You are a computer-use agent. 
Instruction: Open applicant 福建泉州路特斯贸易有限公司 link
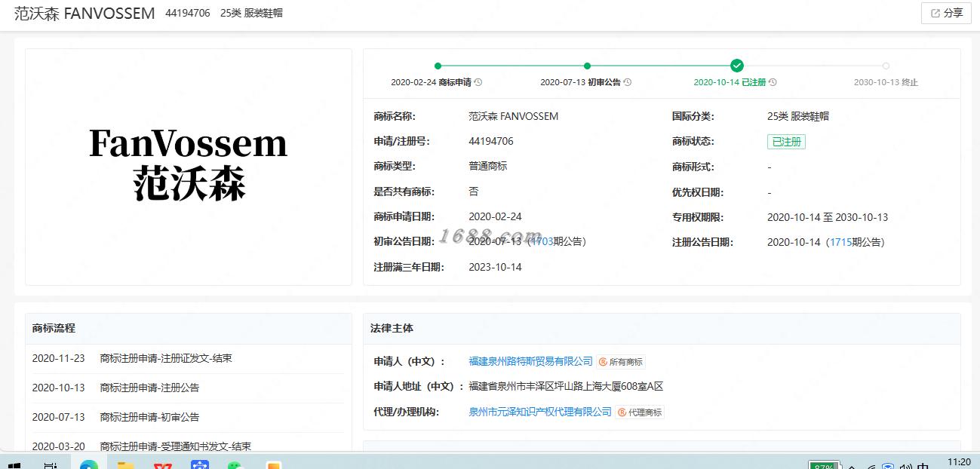click(531, 361)
